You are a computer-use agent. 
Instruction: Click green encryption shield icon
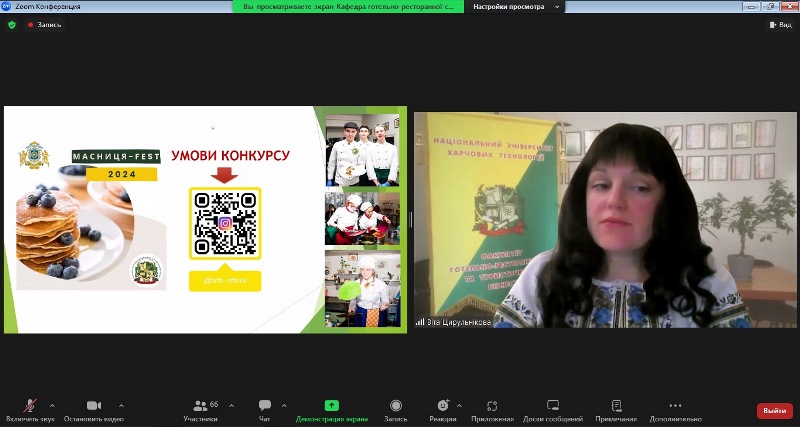click(12, 24)
